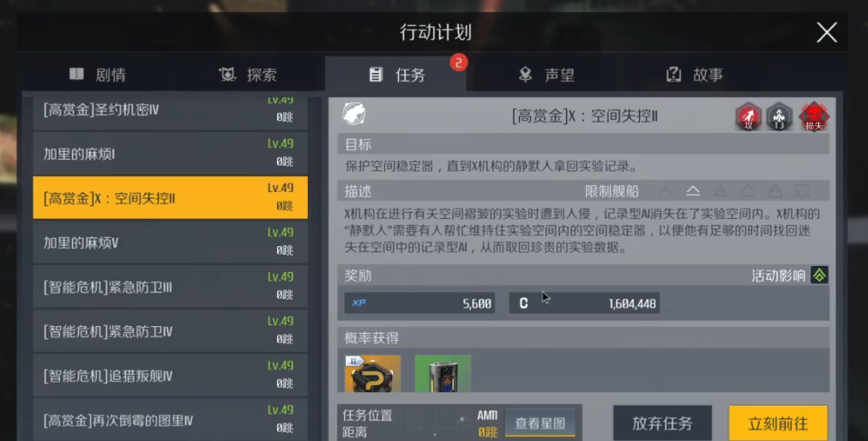Click the yellow 立刻前往 button
Viewport: 868px width, 441px height.
coord(778,423)
